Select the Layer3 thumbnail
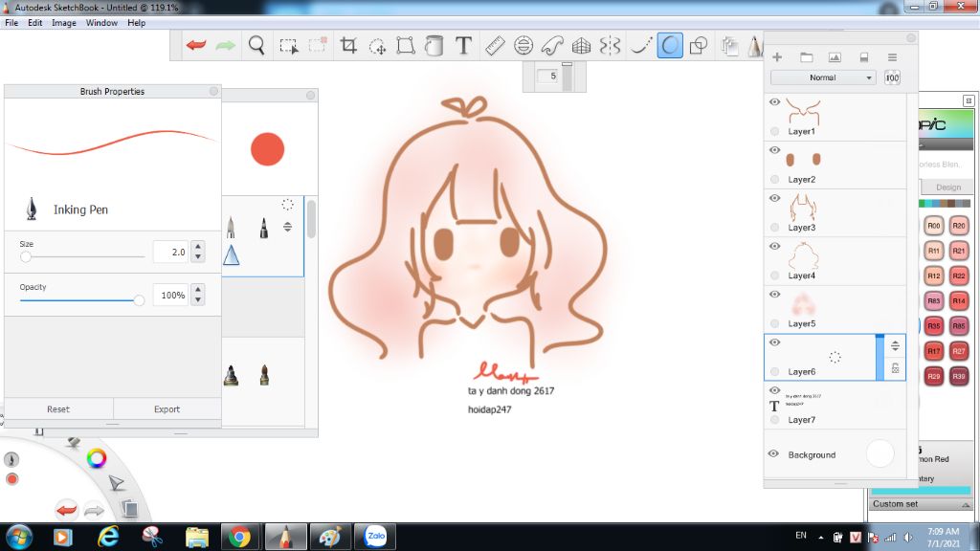This screenshot has width=980, height=551. [x=803, y=208]
